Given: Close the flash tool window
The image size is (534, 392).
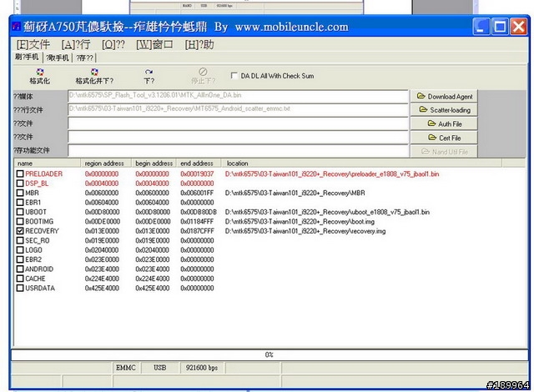Looking at the screenshot, I should 518,27.
